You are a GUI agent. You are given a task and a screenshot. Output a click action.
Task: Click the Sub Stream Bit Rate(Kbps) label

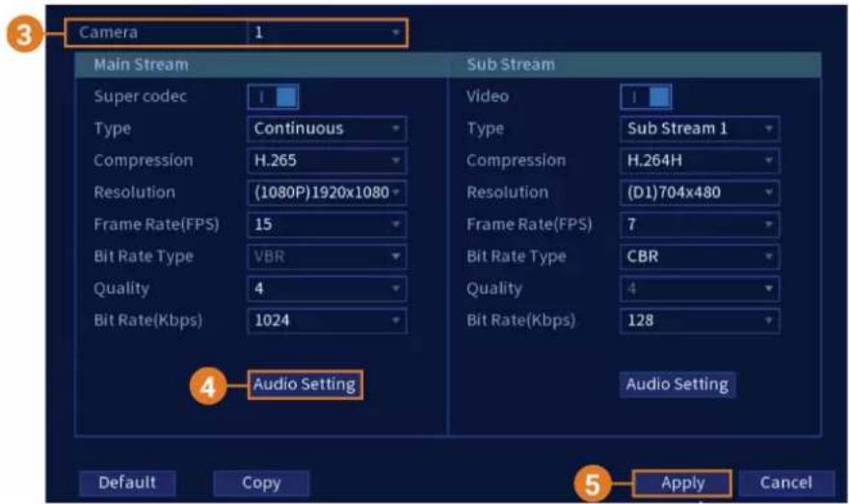[521, 321]
